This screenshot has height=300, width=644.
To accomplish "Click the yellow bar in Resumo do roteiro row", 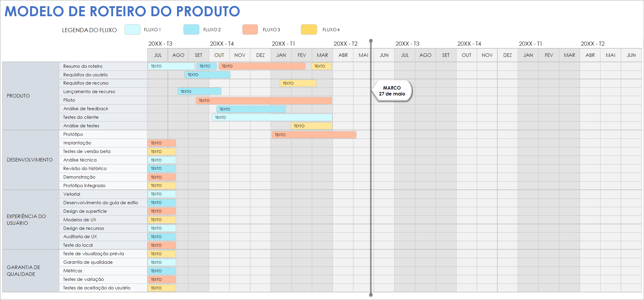I will pyautogui.click(x=322, y=66).
